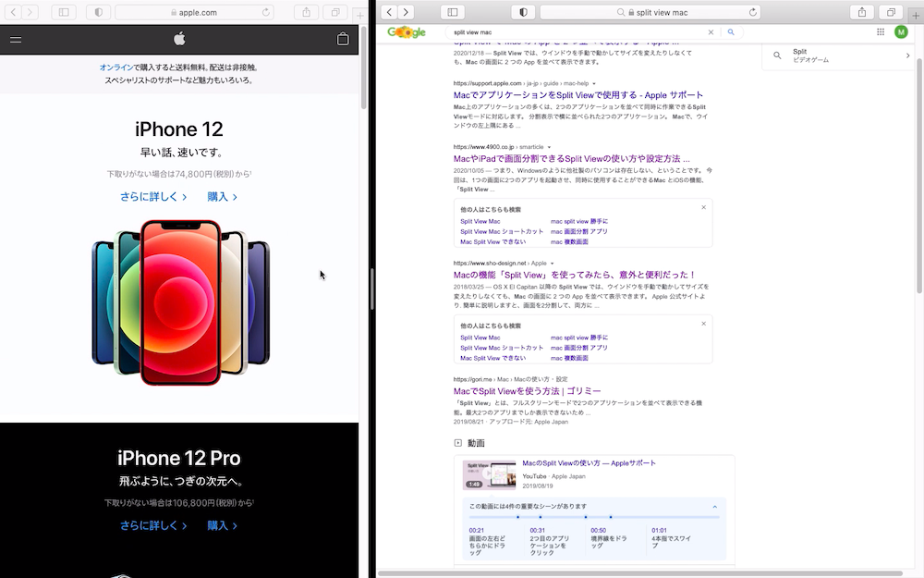This screenshot has width=924, height=578.
Task: Click iPhone 12 Pro さらに詳しく link
Action: coord(153,525)
